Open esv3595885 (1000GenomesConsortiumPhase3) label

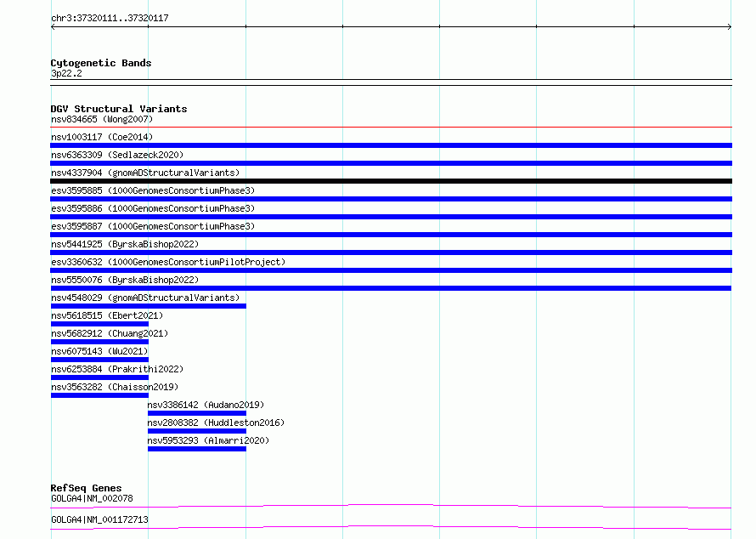tap(153, 190)
